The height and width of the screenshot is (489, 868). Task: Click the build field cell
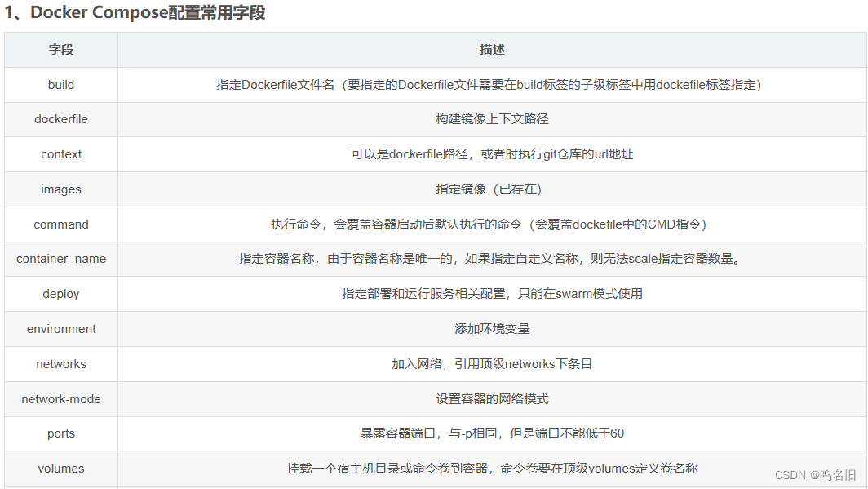(x=60, y=84)
